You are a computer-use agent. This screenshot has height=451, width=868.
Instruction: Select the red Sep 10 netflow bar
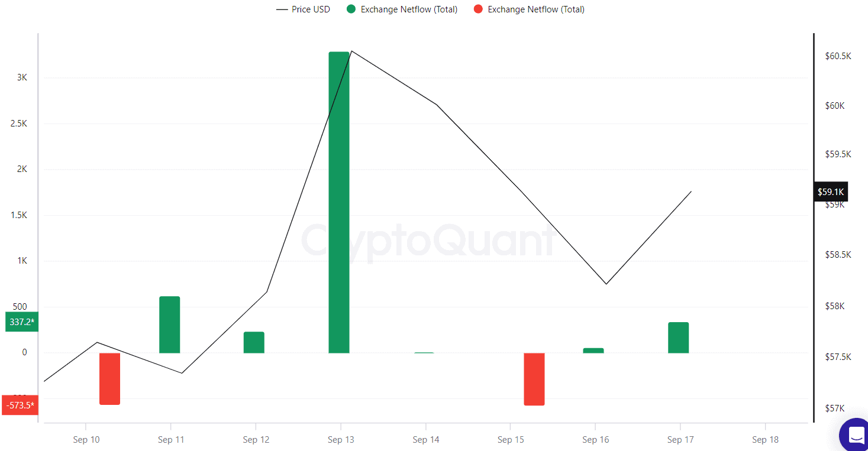pos(109,378)
